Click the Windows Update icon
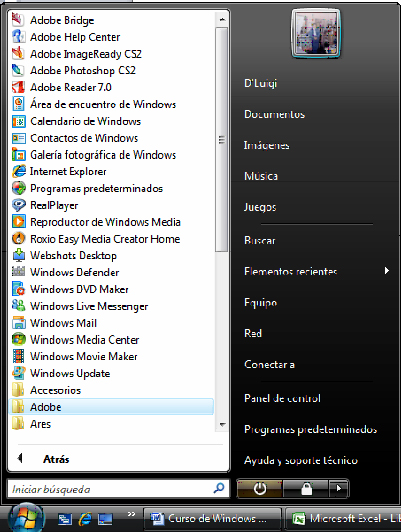The image size is (401, 532). [18, 373]
